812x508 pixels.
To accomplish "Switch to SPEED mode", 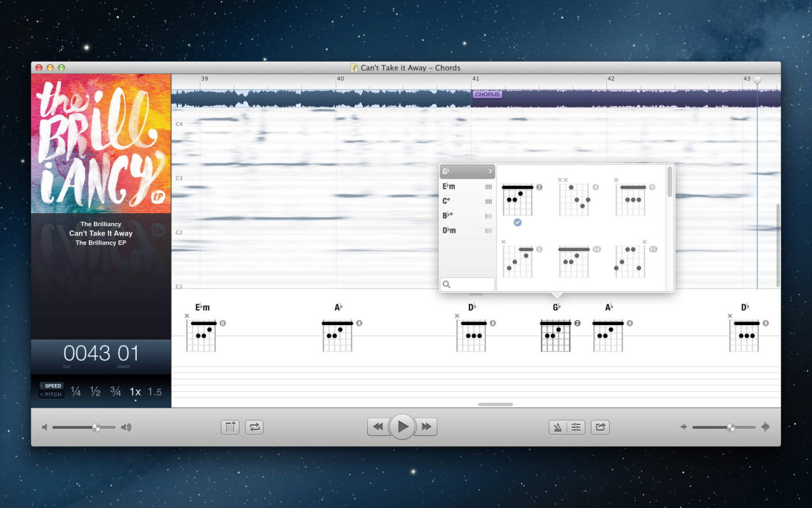I will click(52, 385).
